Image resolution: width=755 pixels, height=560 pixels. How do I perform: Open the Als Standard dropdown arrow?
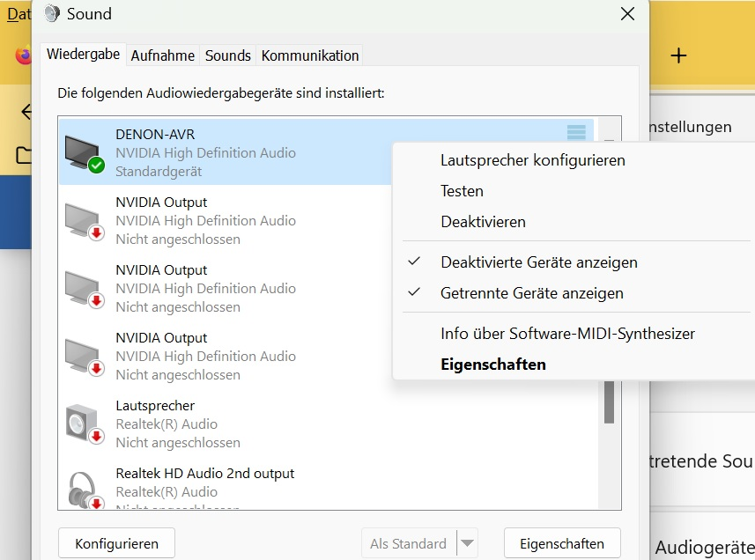pos(467,543)
